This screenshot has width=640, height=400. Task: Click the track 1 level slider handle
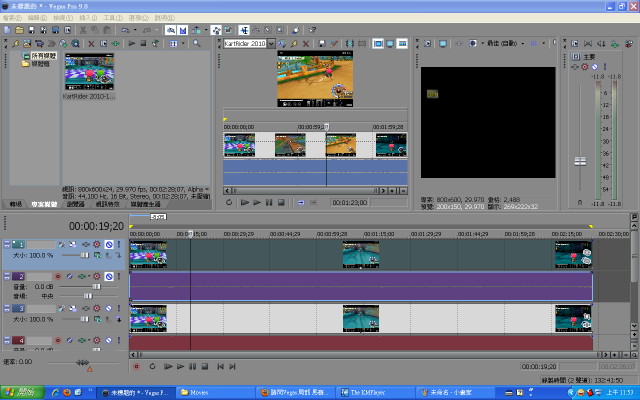[84, 255]
